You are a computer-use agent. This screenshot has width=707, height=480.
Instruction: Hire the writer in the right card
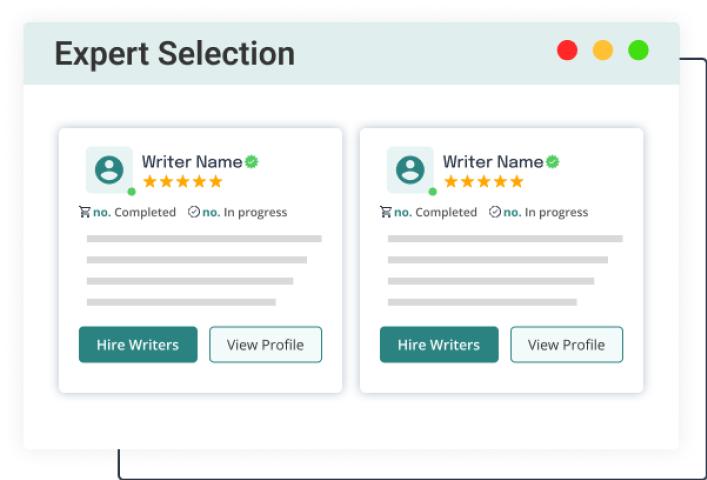[439, 345]
